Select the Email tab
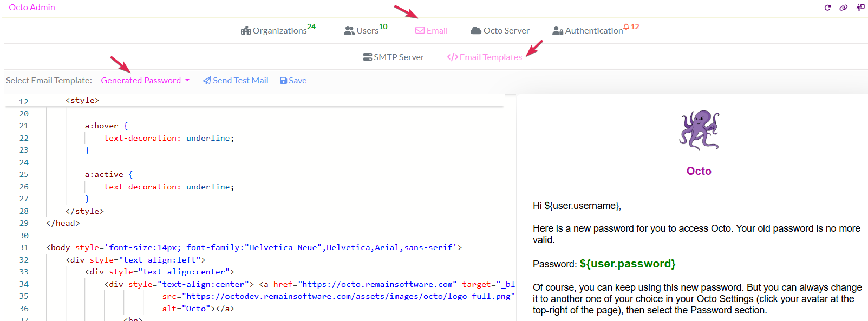 pos(432,31)
